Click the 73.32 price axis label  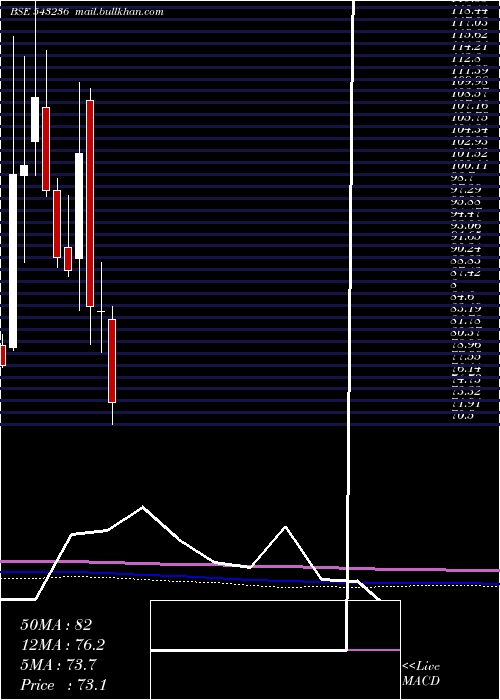[466, 392]
